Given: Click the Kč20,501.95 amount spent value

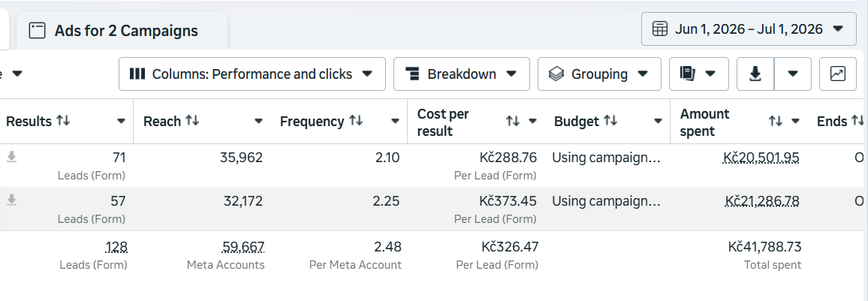Looking at the screenshot, I should pyautogui.click(x=761, y=158).
